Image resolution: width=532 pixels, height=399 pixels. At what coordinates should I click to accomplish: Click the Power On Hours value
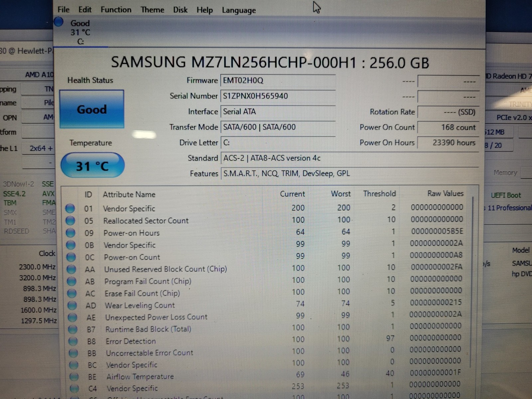click(x=448, y=143)
